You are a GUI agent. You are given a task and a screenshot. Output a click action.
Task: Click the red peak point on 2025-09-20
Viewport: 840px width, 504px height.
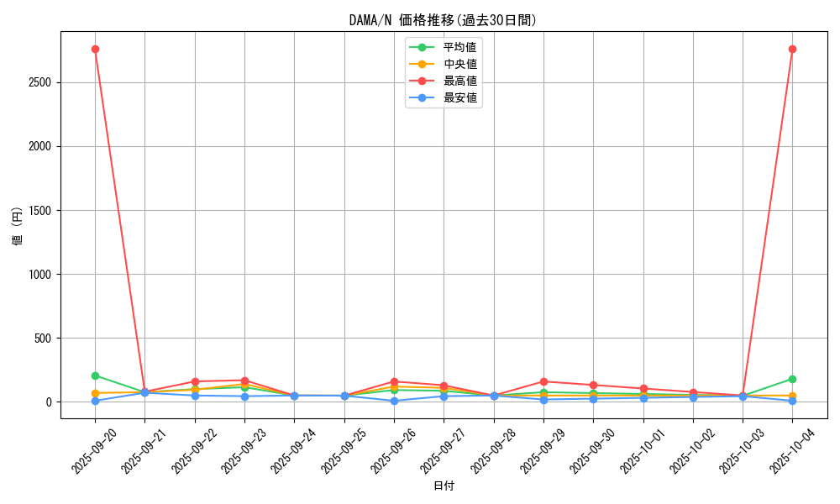[95, 49]
